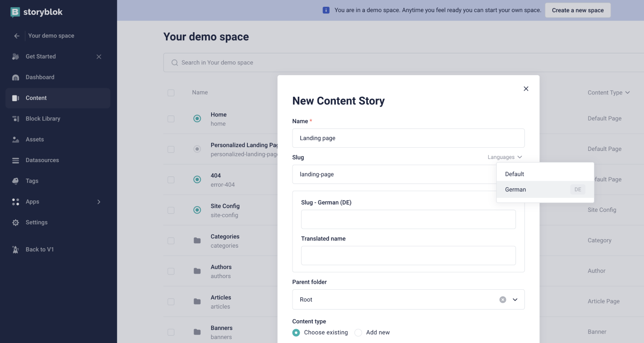Screen dimensions: 644x343
Task: Click the Create a new space button
Action: coord(577,10)
